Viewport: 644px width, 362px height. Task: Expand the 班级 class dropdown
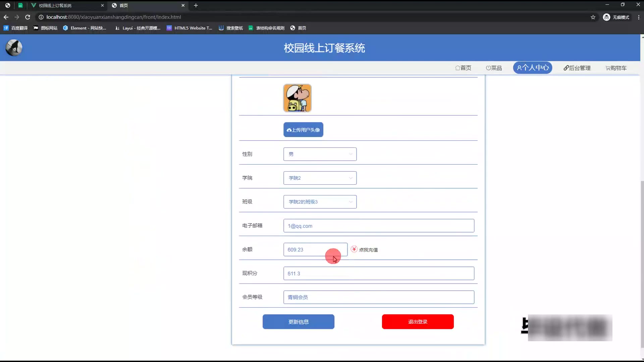pos(320,202)
